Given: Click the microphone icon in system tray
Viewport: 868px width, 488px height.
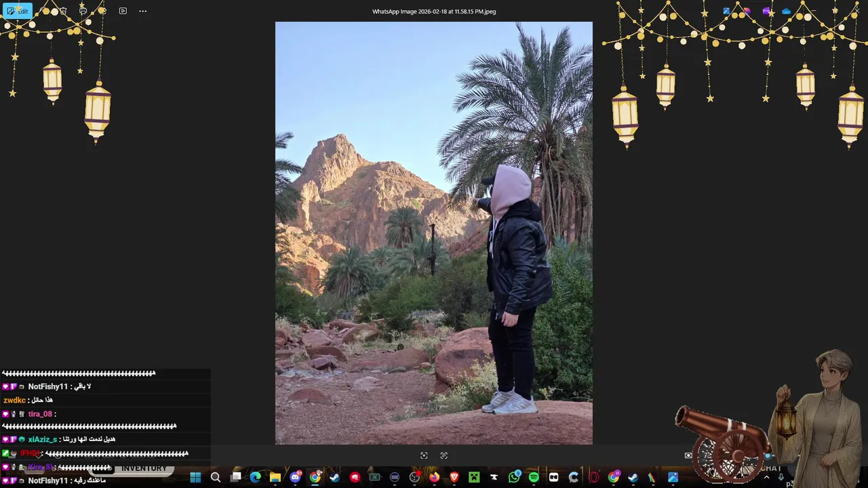Looking at the screenshot, I should click(781, 477).
